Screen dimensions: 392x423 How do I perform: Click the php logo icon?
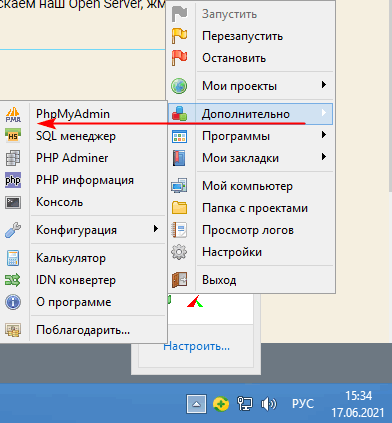(13, 180)
